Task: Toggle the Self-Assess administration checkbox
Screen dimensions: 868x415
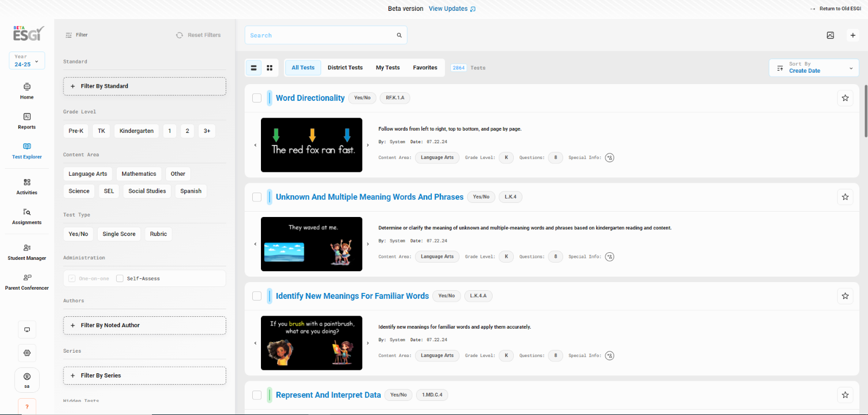Action: point(120,278)
